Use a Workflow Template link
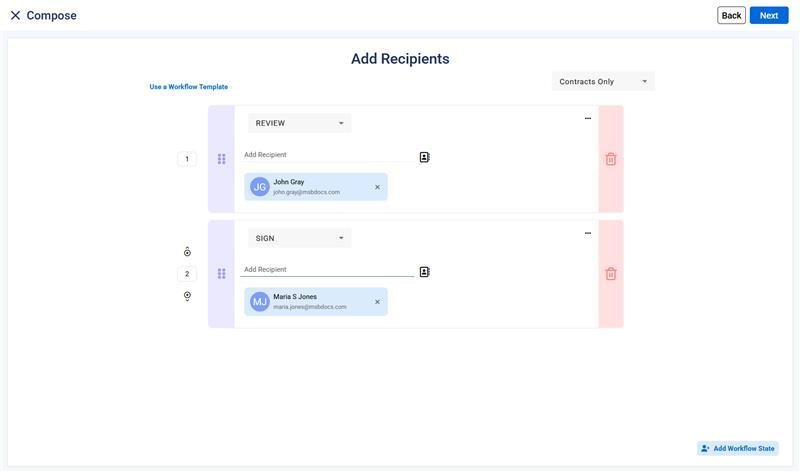Screen dimensions: 800x472 pyautogui.click(x=189, y=87)
